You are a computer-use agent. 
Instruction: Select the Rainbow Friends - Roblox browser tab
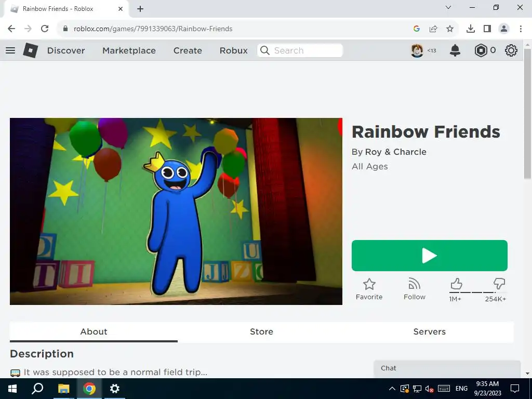coord(66,9)
